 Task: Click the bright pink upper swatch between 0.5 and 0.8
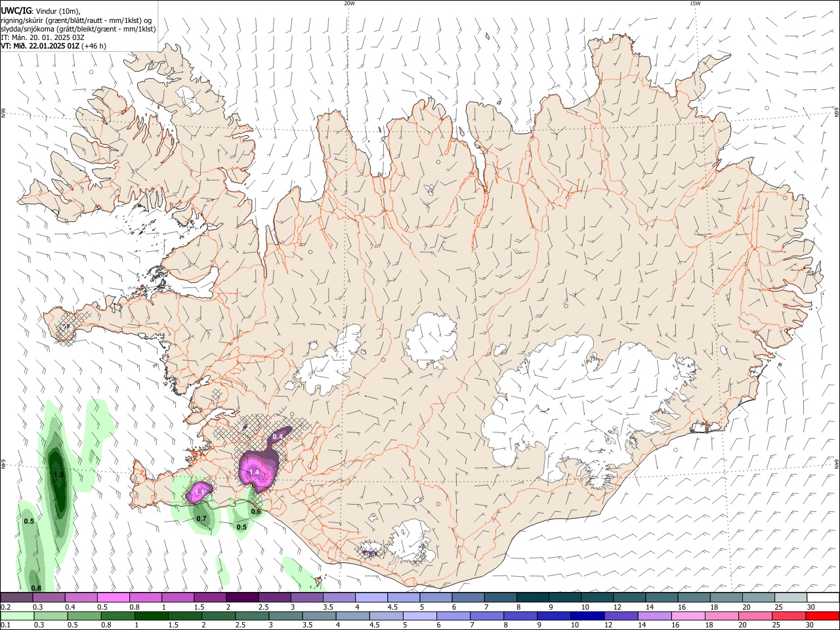pyautogui.click(x=113, y=597)
